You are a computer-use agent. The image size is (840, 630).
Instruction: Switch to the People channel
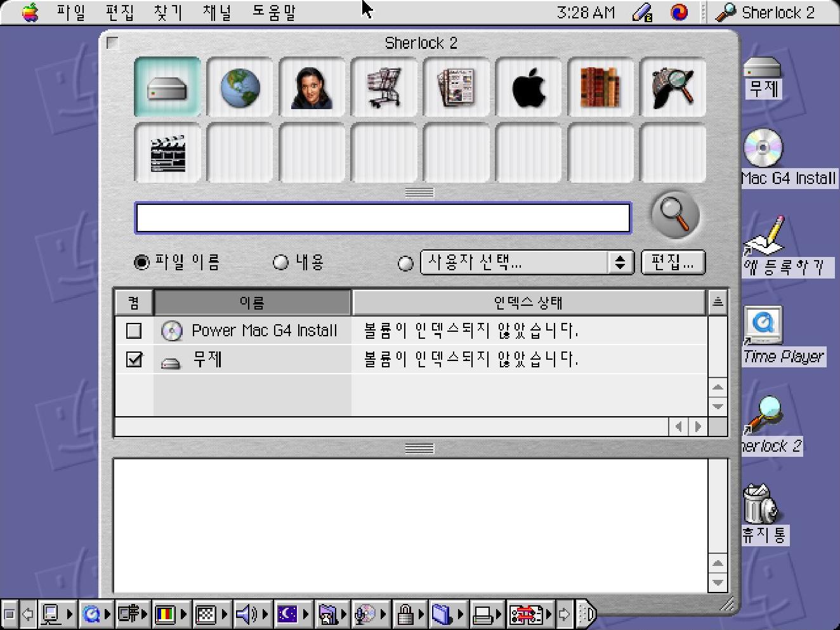[x=312, y=88]
